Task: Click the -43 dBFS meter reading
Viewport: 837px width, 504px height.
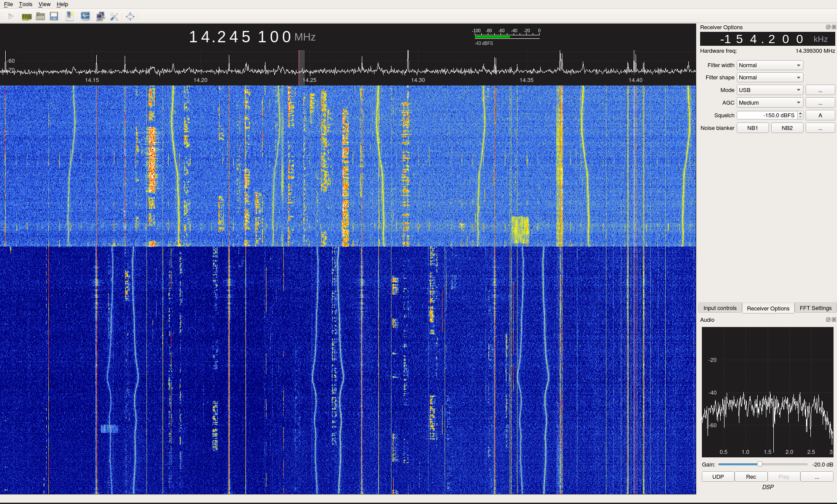Action: click(x=484, y=43)
